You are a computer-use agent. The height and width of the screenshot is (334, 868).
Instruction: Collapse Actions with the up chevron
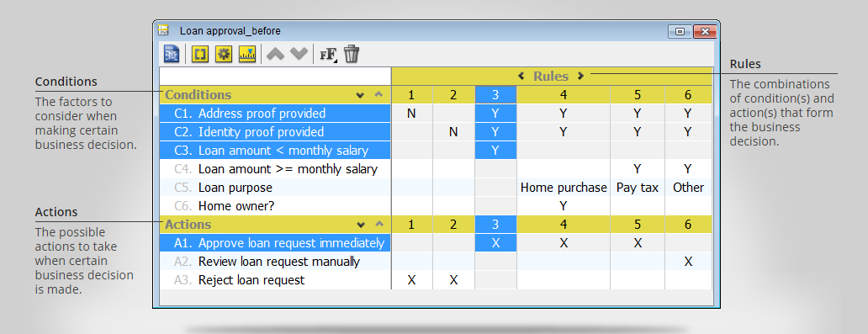coord(378,225)
